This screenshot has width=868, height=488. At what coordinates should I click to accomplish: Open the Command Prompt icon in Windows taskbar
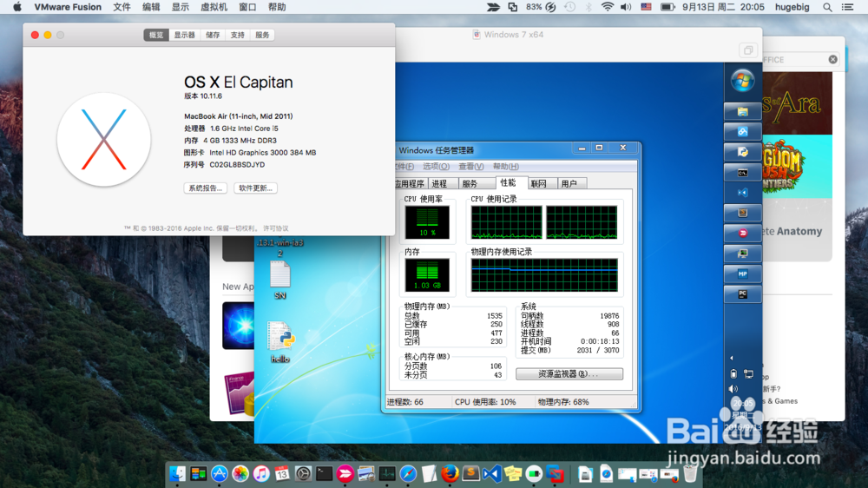pyautogui.click(x=742, y=173)
